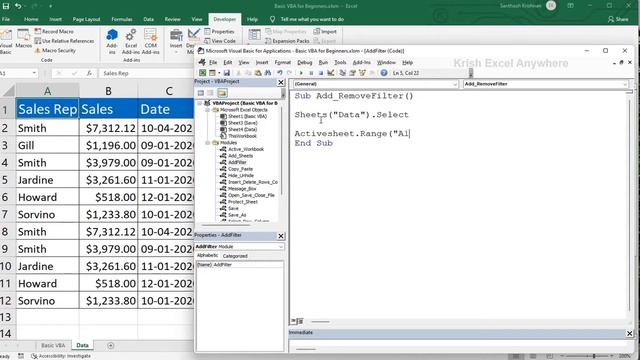
Task: Open Properties Window icon in VBA toolbar
Action: point(352,73)
